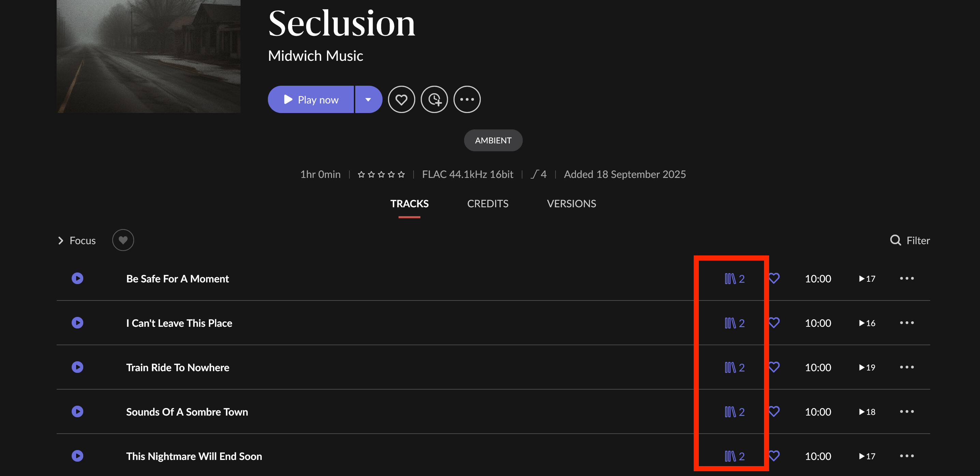Screen dimensions: 980x476
Task: Click the Filter search icon
Action: click(x=895, y=240)
